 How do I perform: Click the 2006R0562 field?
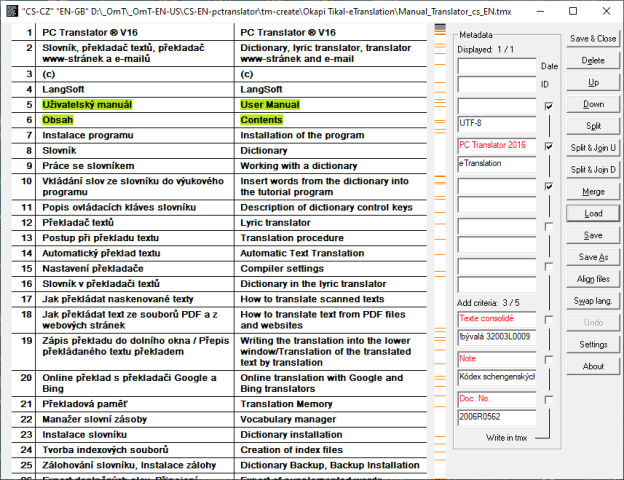pos(497,418)
